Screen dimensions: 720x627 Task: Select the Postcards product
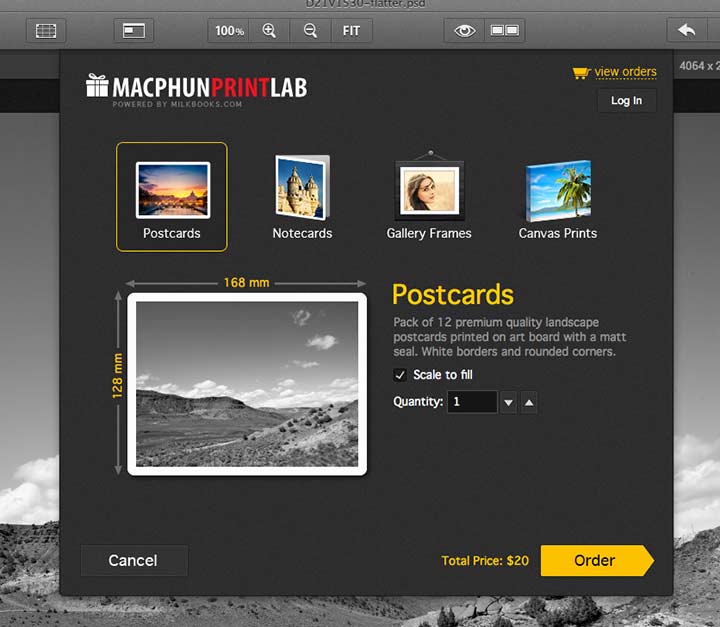point(172,197)
